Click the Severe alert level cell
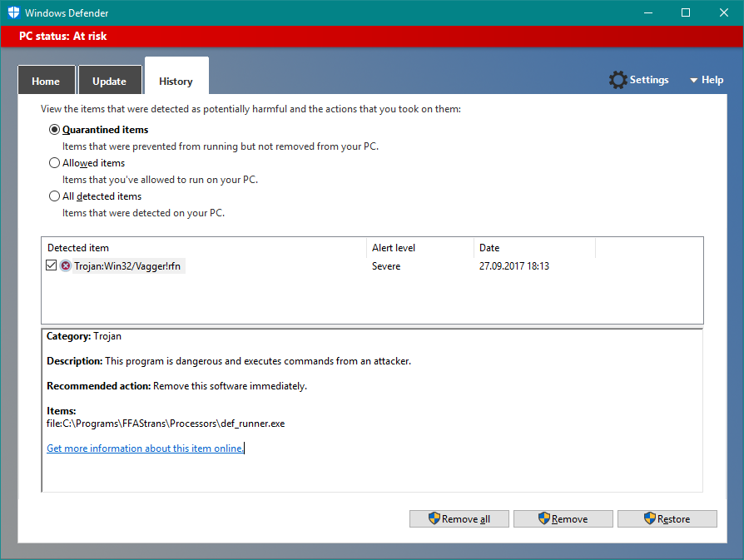 click(x=386, y=266)
